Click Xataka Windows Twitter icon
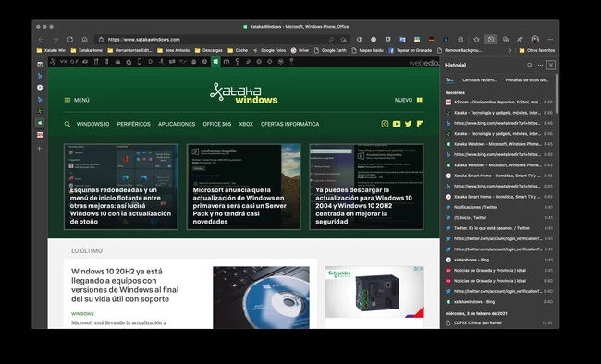Viewport: 601px width, 364px height. pos(408,124)
